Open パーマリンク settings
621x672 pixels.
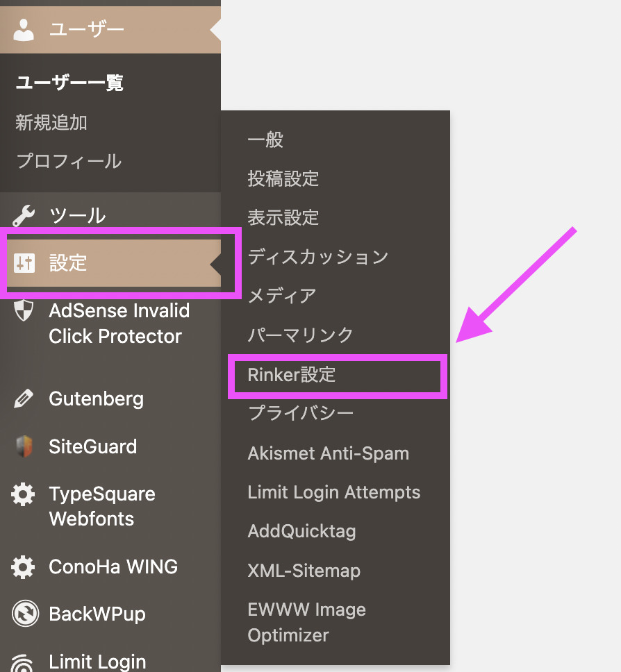[x=300, y=335]
